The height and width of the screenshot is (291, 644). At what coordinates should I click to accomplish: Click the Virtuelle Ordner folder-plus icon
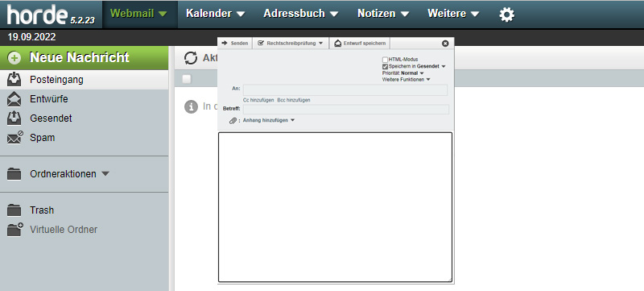coord(15,230)
